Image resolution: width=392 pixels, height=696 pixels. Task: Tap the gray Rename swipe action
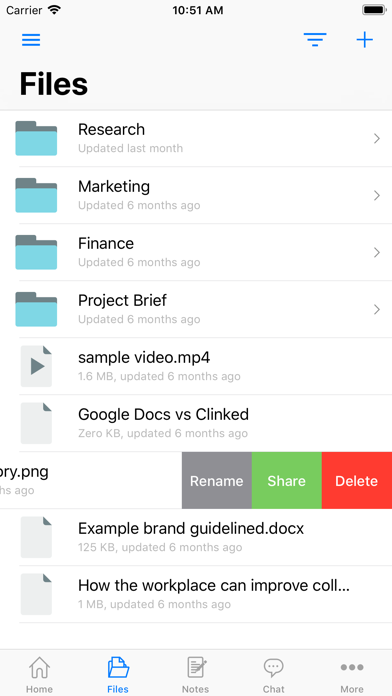[217, 480]
